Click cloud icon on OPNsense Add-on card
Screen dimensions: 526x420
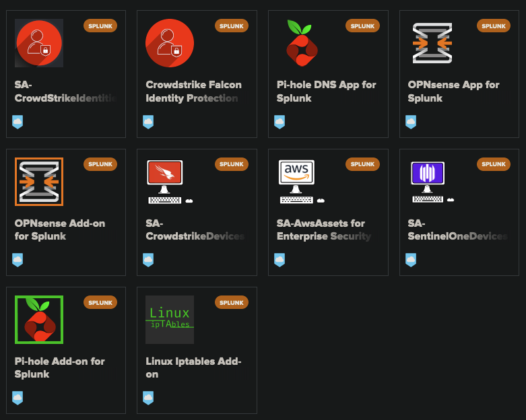[18, 260]
